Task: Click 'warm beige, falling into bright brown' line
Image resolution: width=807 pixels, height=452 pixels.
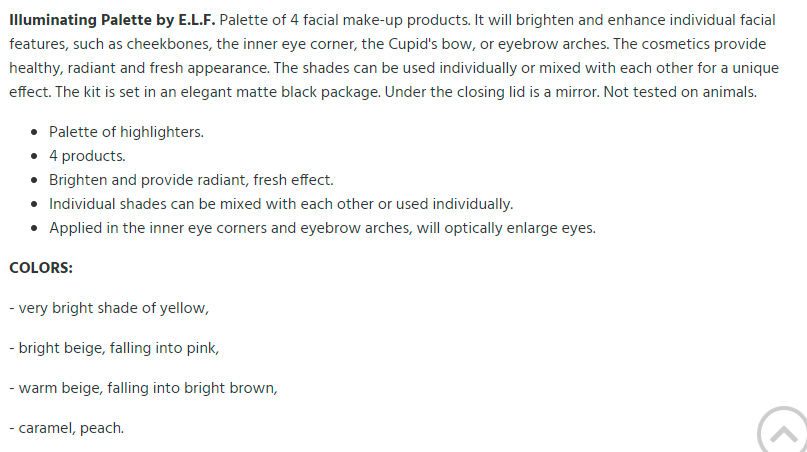Action: point(143,388)
